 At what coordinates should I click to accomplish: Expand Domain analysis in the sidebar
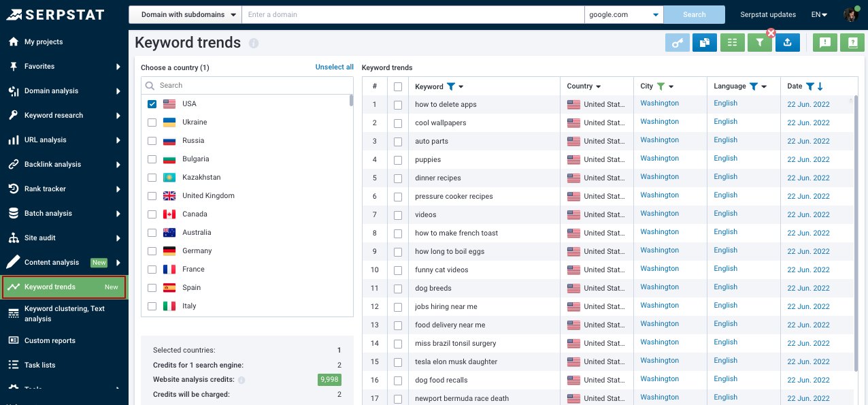[64, 91]
